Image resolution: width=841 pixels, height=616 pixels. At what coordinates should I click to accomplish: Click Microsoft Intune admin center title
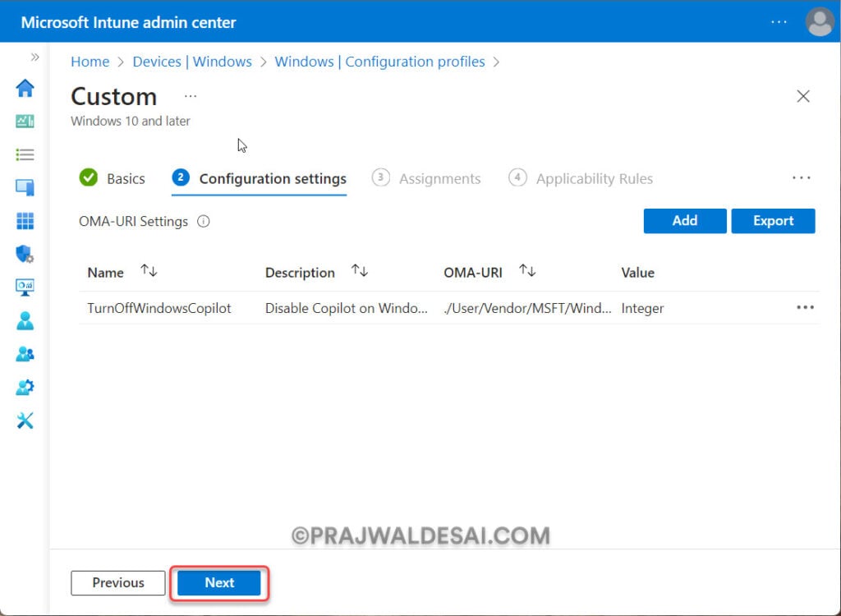pos(129,22)
